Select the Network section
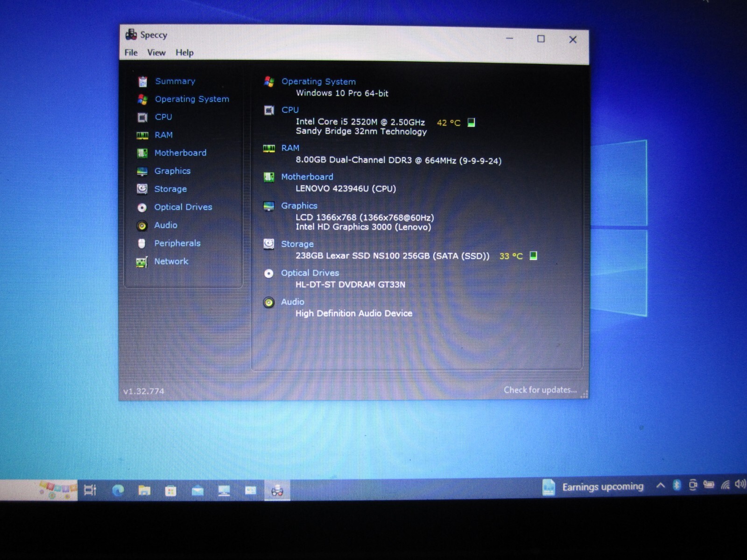 pos(171,261)
